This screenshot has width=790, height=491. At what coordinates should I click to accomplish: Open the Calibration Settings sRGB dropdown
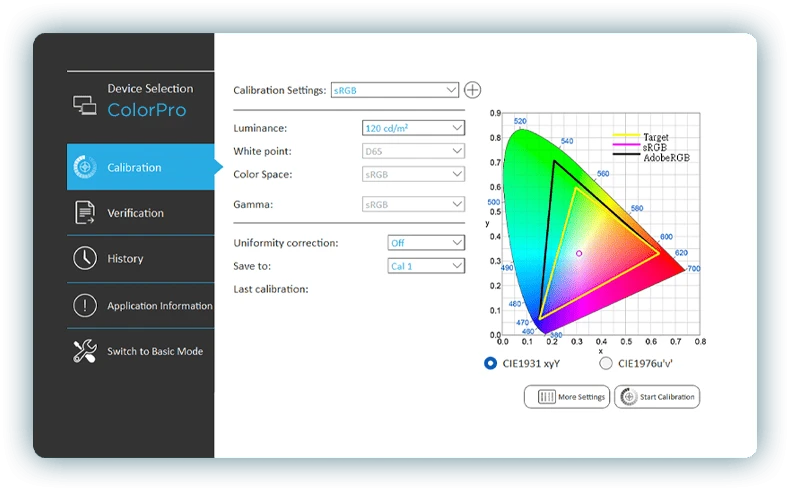point(394,90)
